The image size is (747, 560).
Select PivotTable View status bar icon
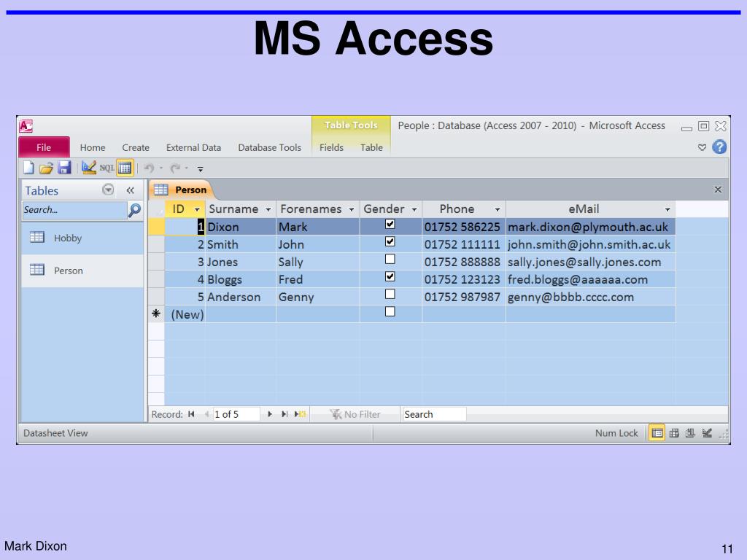(x=674, y=433)
